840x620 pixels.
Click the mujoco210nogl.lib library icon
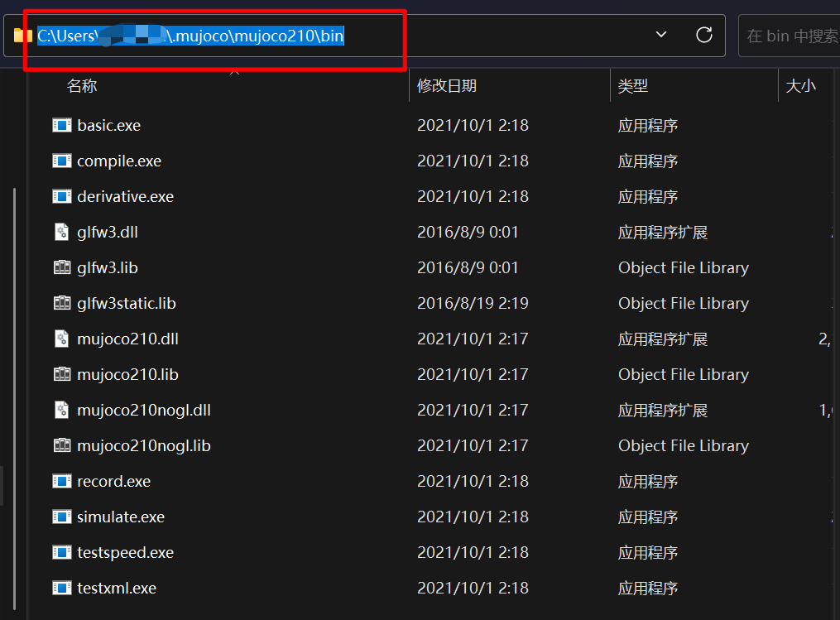61,445
